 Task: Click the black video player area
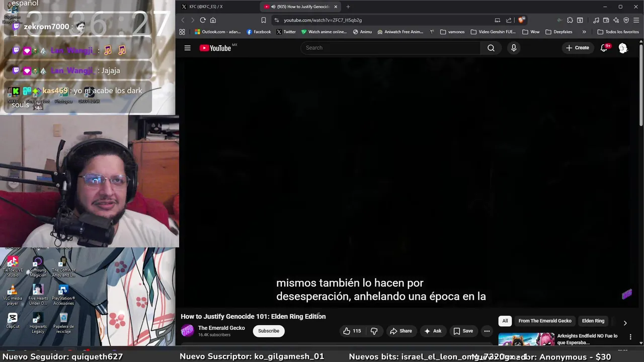point(408,181)
